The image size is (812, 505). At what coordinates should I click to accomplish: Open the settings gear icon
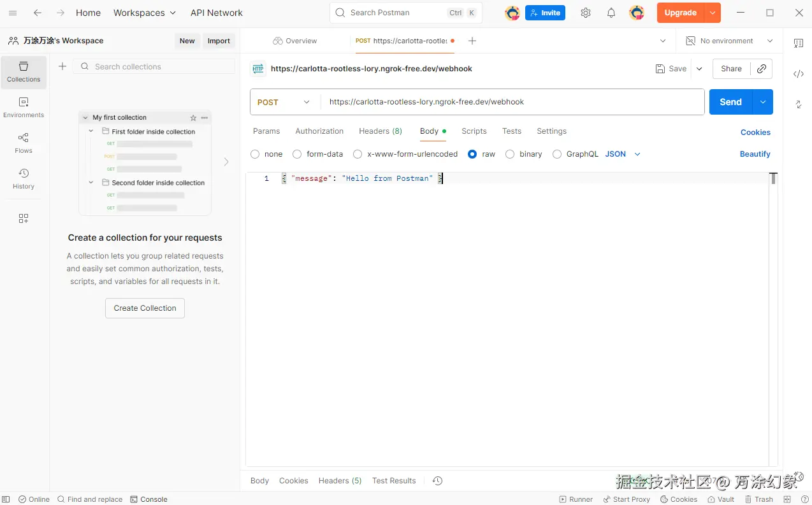click(586, 13)
